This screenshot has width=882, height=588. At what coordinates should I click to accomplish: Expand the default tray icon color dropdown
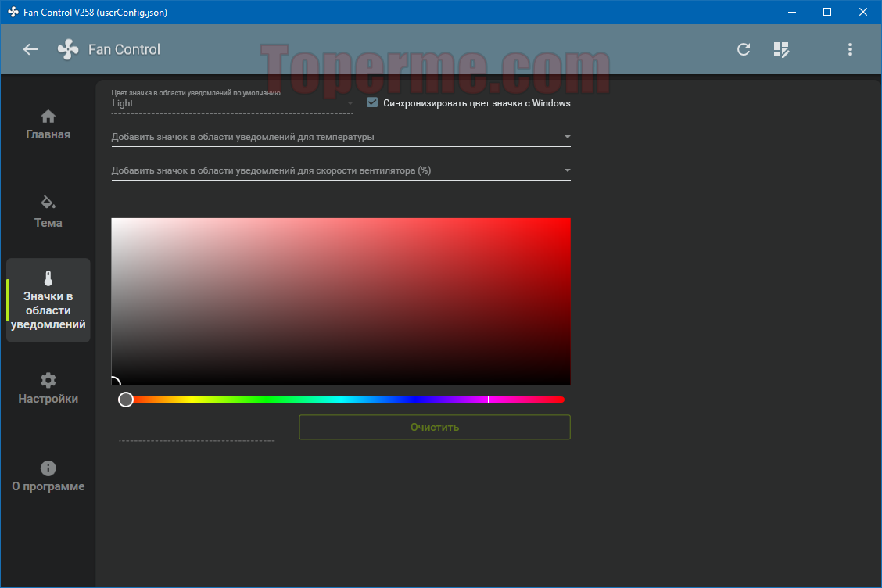tap(232, 103)
